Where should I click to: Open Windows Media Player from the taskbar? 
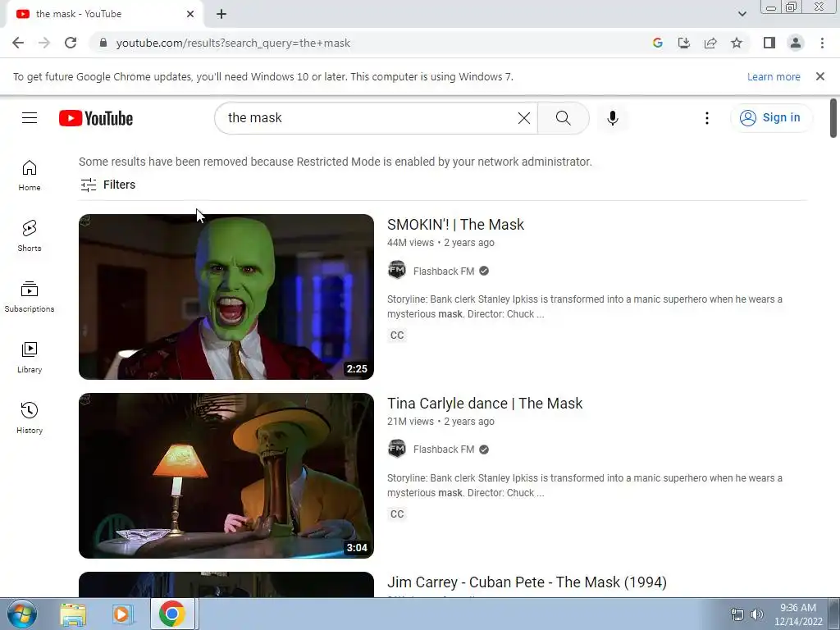click(x=122, y=614)
